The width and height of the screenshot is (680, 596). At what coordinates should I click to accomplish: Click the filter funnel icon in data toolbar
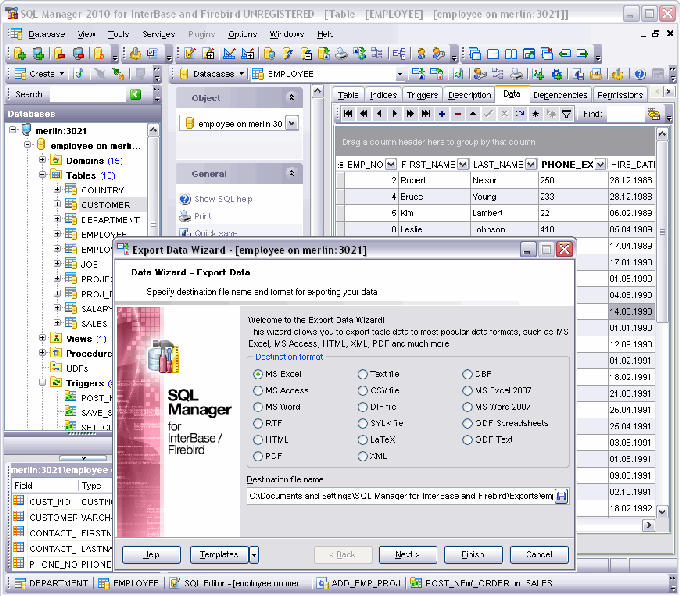(566, 114)
